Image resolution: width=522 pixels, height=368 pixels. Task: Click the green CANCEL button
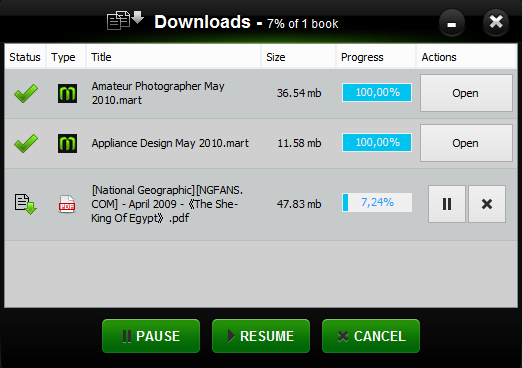point(371,336)
